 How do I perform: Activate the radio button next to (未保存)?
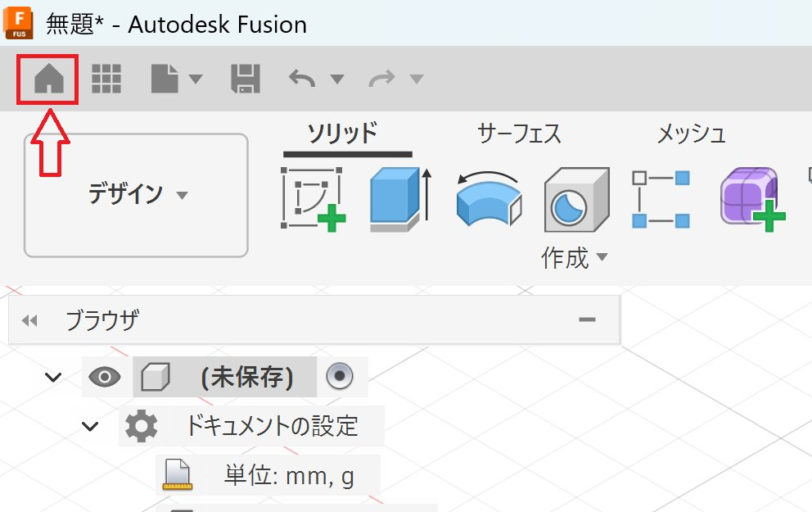coord(339,377)
